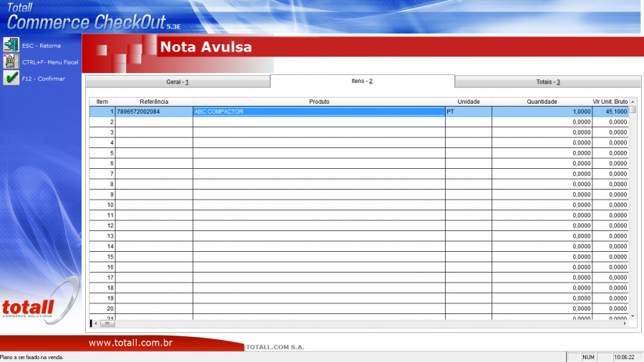Click the Referência cell of row 12
Viewport: 644px width, 362px height.
154,226
